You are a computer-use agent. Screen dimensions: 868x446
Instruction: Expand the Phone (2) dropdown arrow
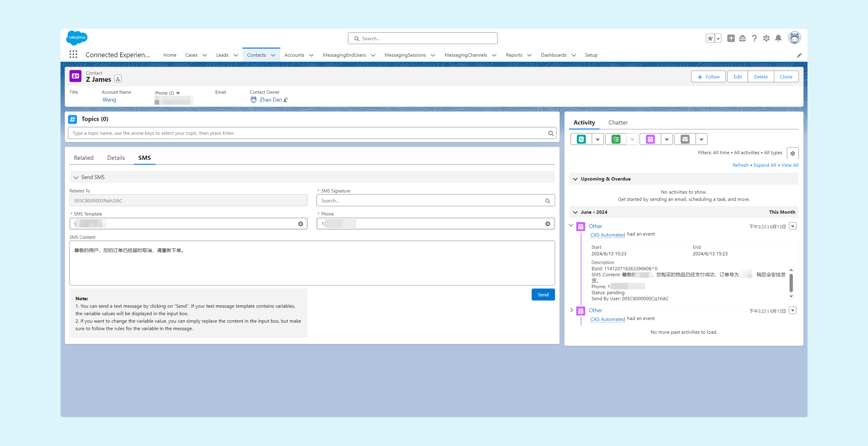tap(178, 93)
